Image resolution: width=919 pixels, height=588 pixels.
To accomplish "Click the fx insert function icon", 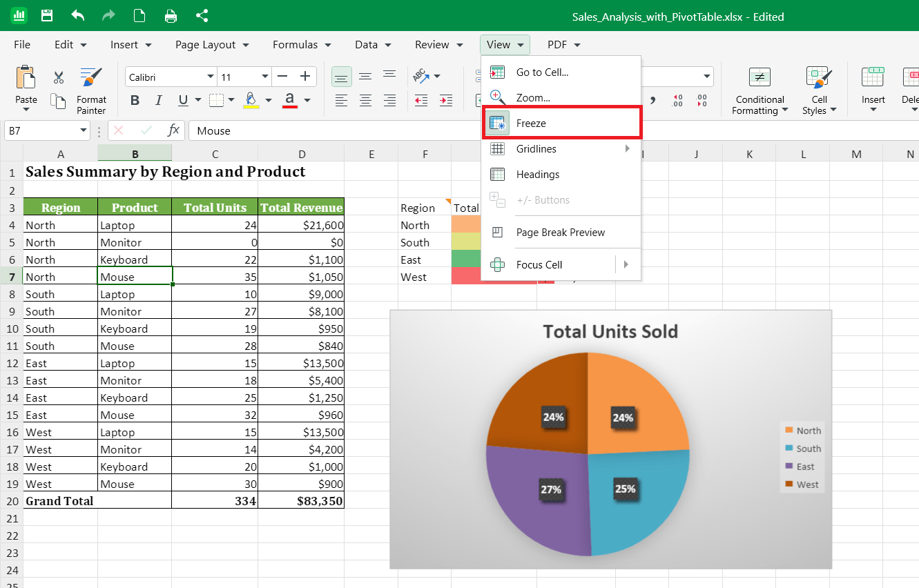I will click(174, 130).
